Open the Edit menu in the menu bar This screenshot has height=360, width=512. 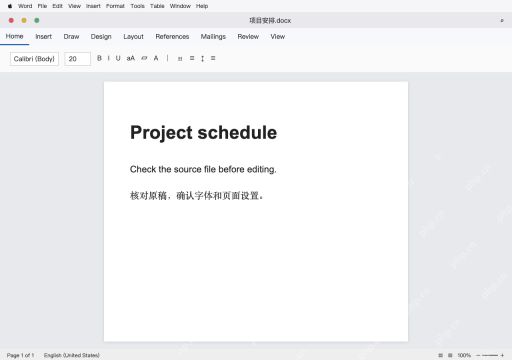[57, 6]
